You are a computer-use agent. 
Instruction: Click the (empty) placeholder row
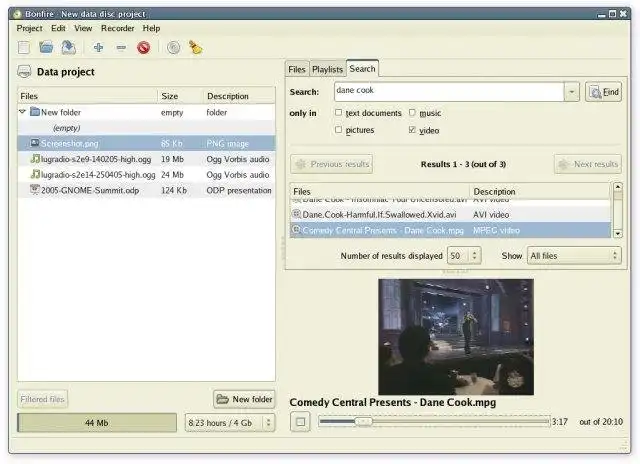(x=147, y=128)
